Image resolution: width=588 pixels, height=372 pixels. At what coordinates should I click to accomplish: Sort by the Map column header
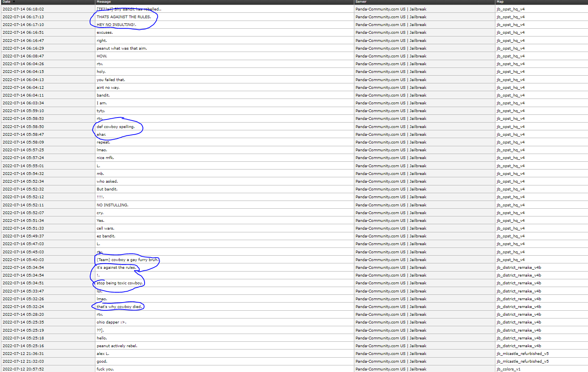tap(500, 2)
